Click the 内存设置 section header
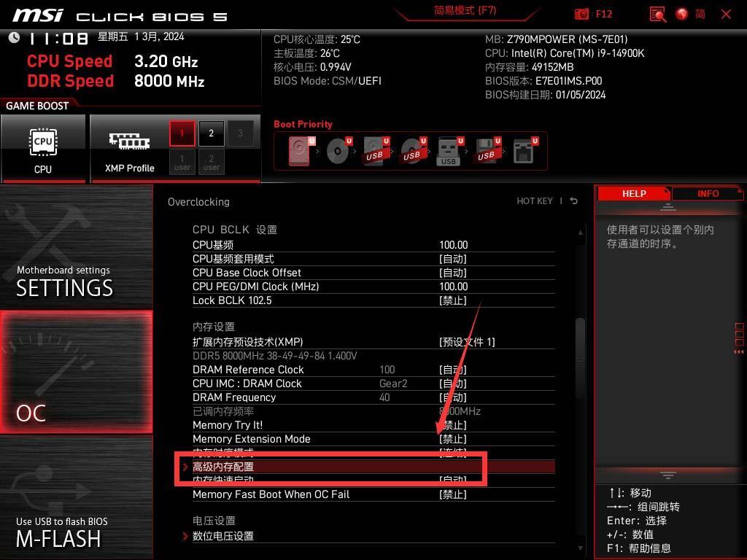Screen dimensions: 747x560 pyautogui.click(x=214, y=327)
